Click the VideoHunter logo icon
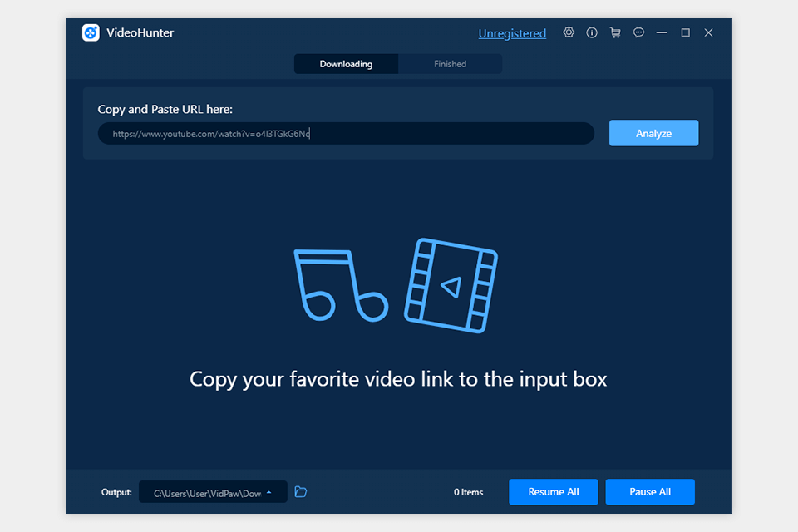Screen dimensions: 798x532 point(90,32)
